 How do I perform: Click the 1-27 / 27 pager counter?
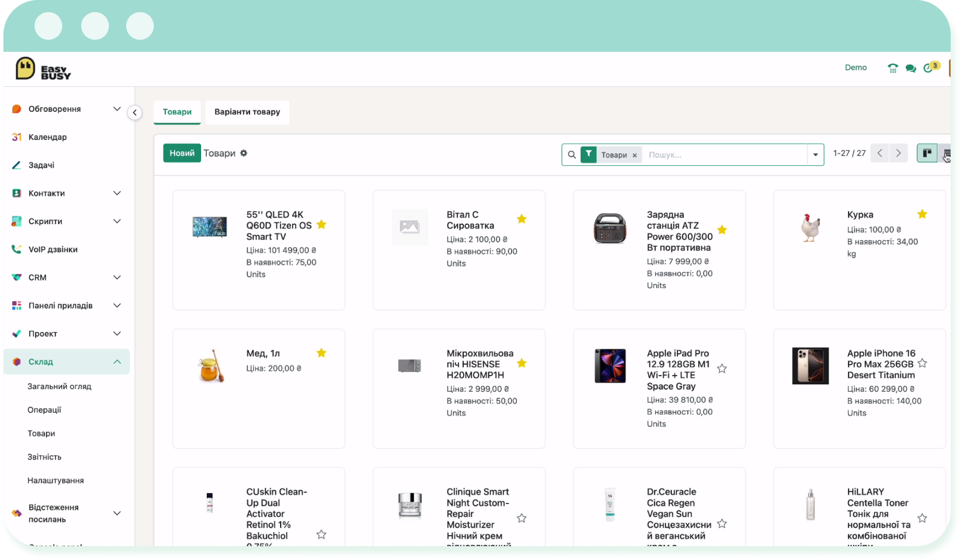pos(849,153)
